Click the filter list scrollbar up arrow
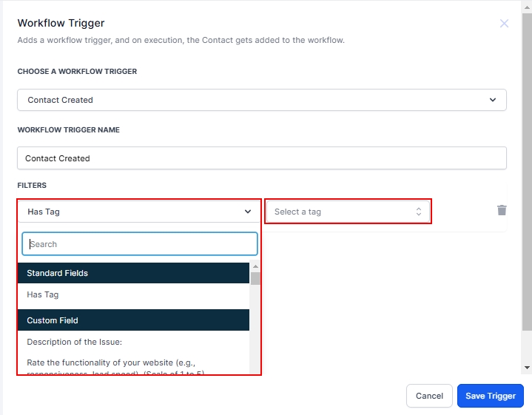Screen dimensions: 532x415 (x=255, y=266)
